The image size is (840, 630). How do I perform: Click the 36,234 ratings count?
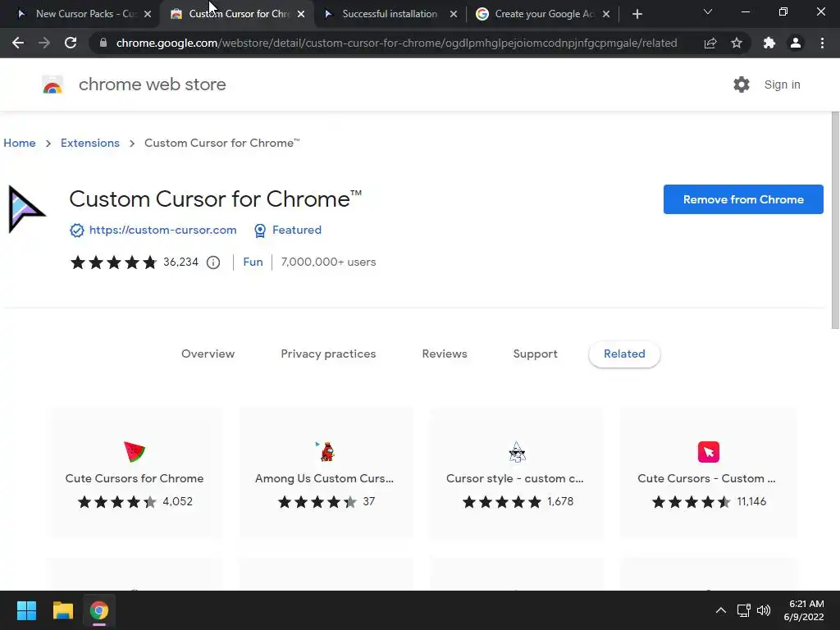point(180,262)
